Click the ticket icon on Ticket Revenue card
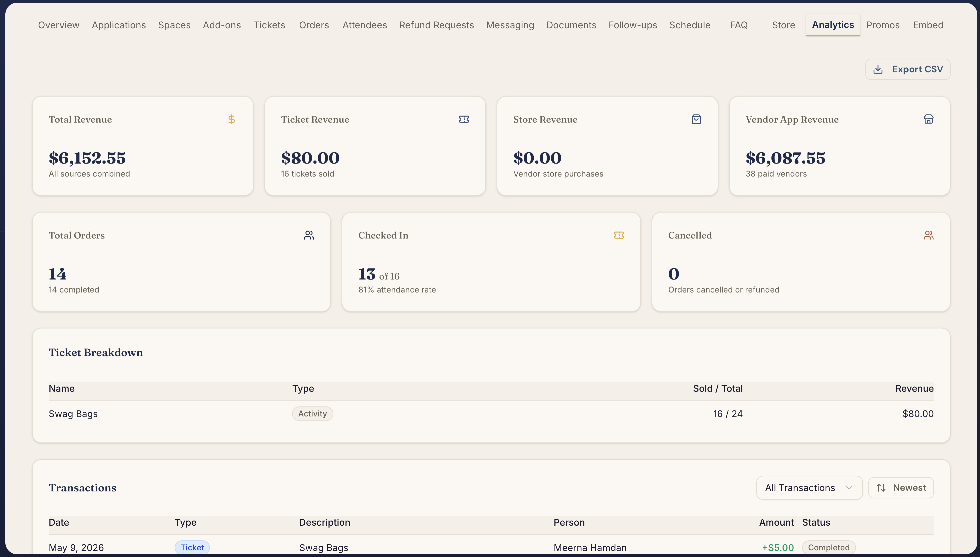980x557 pixels. (x=464, y=119)
